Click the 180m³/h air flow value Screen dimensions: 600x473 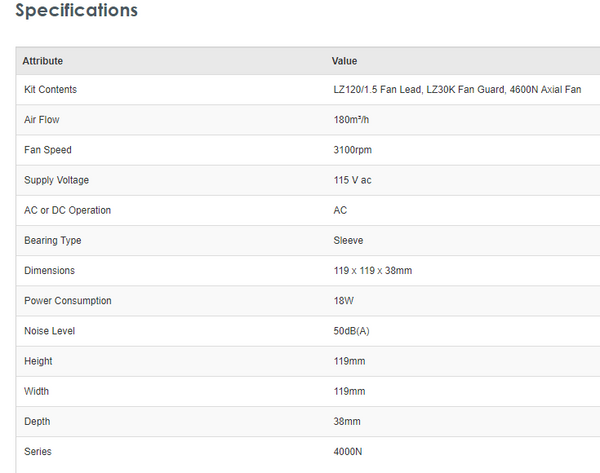coord(356,120)
